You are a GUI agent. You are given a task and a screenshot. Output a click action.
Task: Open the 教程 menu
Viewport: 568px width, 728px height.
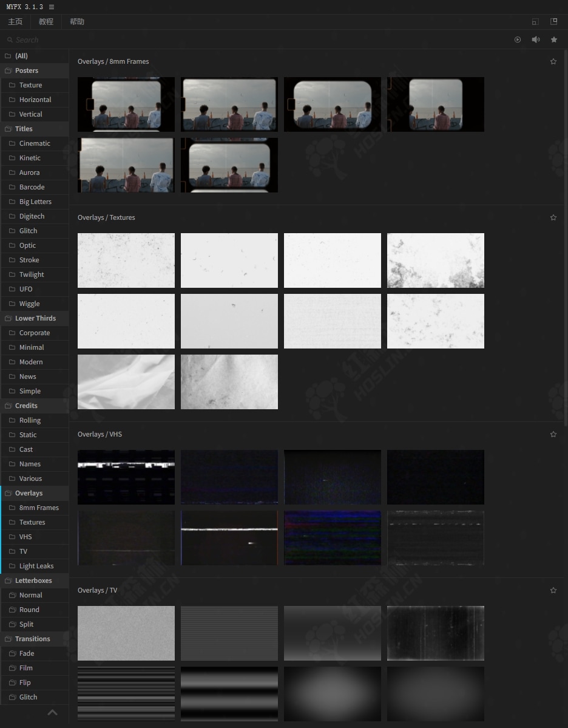[46, 22]
